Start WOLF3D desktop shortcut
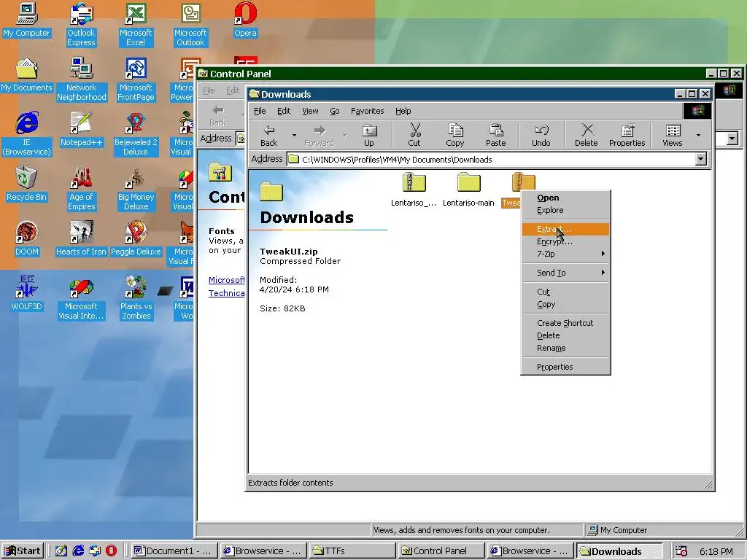Image resolution: width=747 pixels, height=560 pixels. [26, 293]
